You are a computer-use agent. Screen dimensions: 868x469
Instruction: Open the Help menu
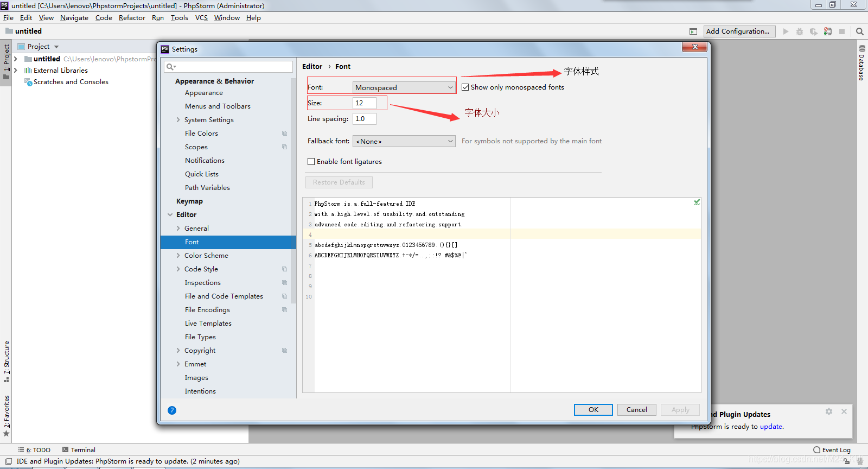click(x=253, y=18)
